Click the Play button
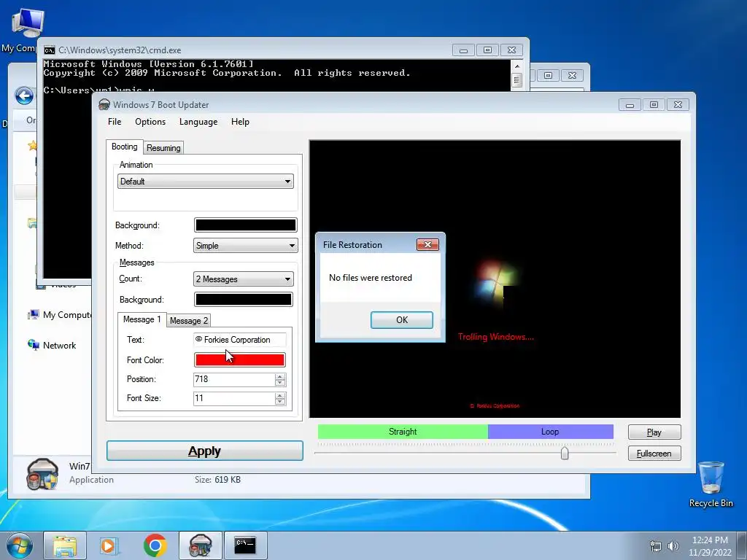 (x=654, y=432)
